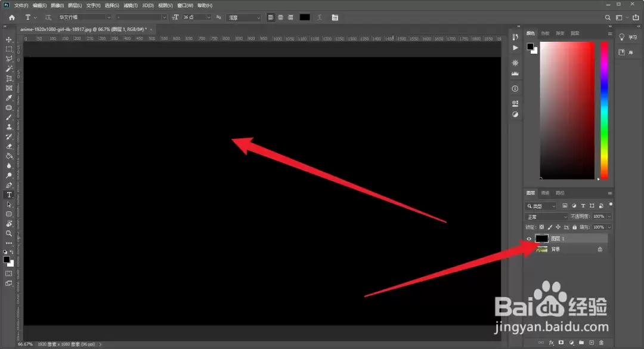Image resolution: width=644 pixels, height=349 pixels.
Task: Open the anti-aliasing dropdown 浑厚
Action: pos(244,18)
